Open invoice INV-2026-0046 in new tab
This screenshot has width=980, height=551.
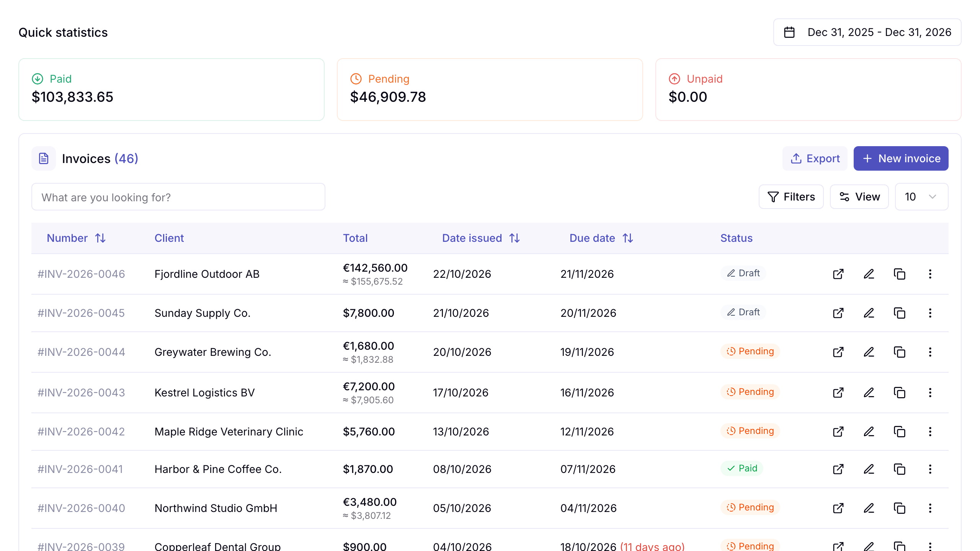pos(838,274)
